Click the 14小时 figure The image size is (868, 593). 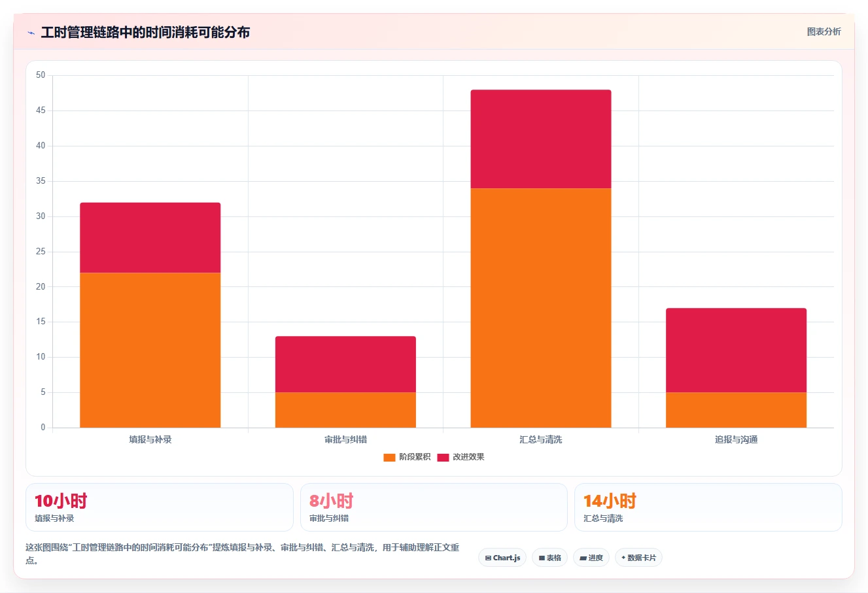610,501
